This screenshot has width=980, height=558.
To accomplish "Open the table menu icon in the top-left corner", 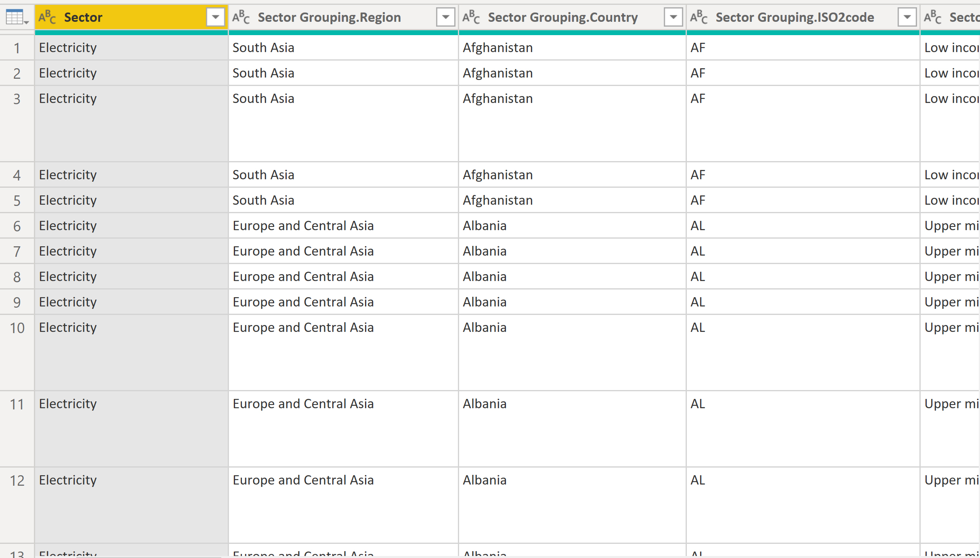I will [x=17, y=17].
